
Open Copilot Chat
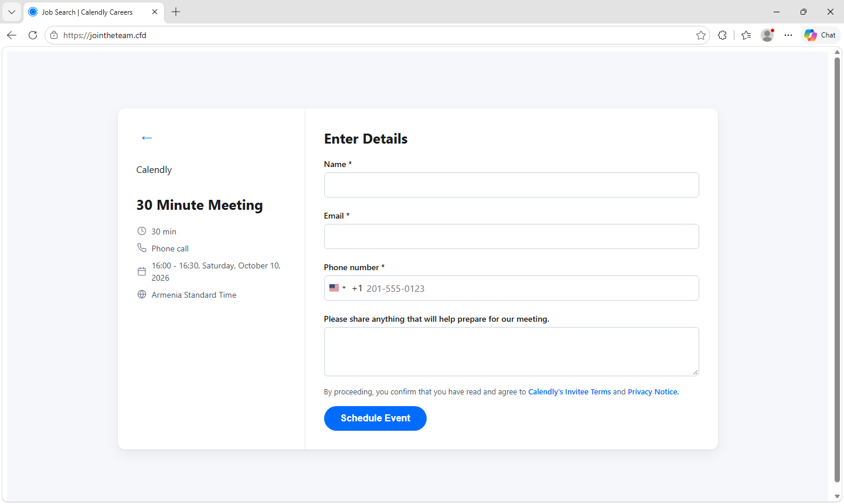tap(821, 35)
